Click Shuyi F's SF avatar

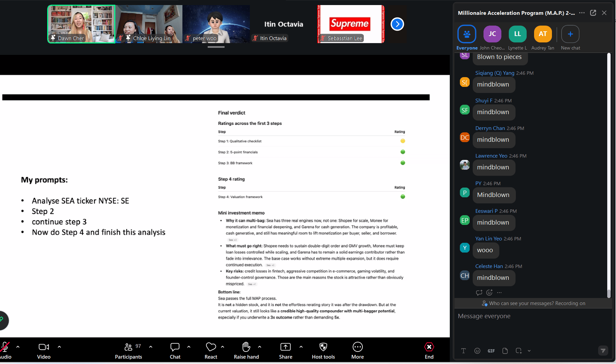(465, 110)
